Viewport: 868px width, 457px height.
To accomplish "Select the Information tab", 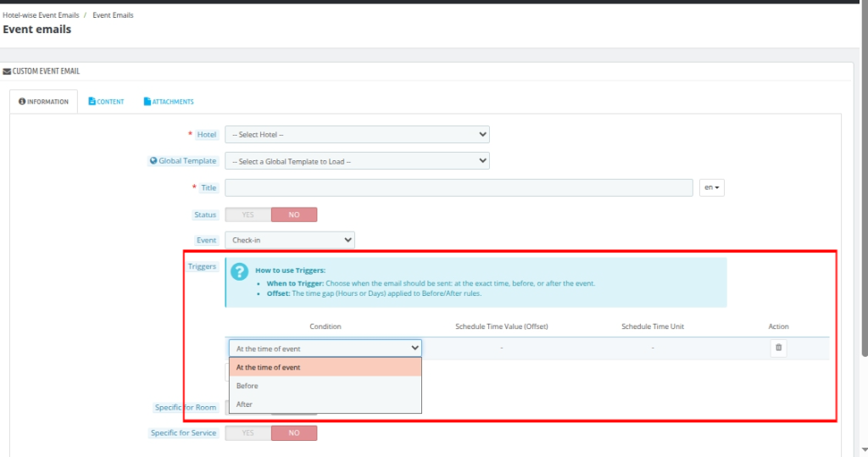I will click(x=44, y=102).
